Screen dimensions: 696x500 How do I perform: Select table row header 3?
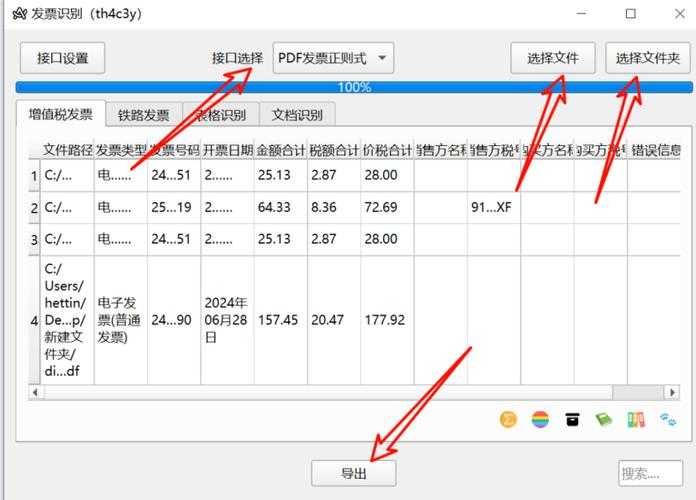34,240
